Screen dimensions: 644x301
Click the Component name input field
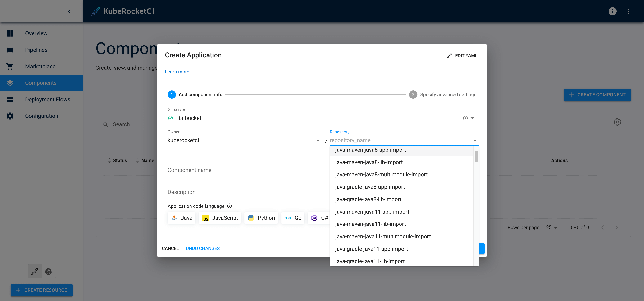tap(248, 170)
